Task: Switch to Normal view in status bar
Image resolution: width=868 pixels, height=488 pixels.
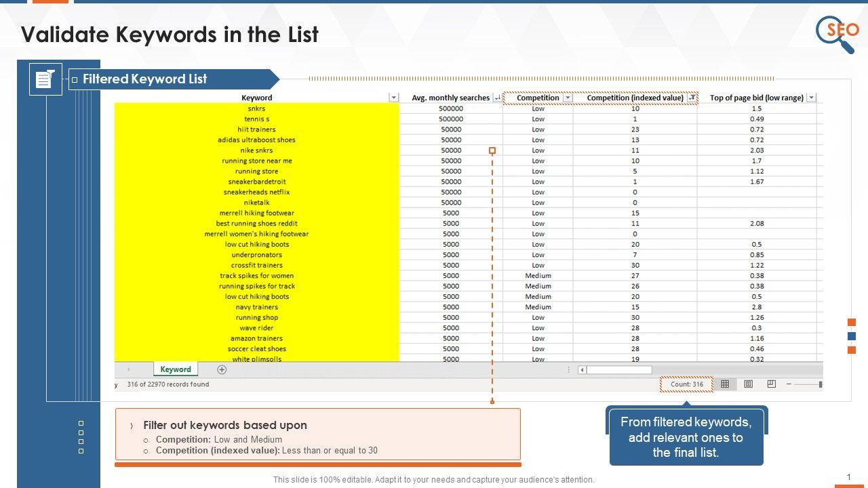Action: (x=725, y=384)
